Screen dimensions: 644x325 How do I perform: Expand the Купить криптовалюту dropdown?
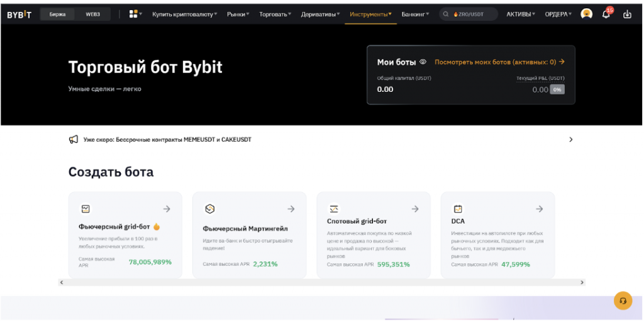pyautogui.click(x=184, y=14)
